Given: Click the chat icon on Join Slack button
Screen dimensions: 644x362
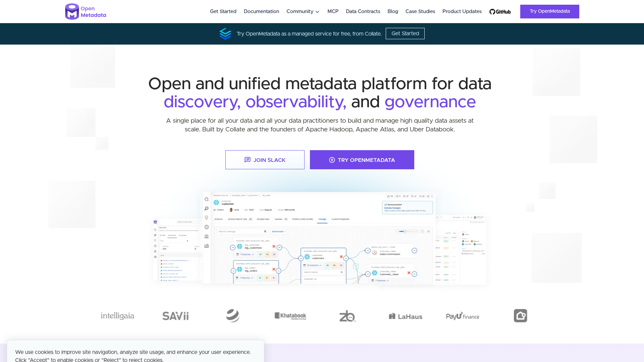Looking at the screenshot, I should [x=248, y=160].
